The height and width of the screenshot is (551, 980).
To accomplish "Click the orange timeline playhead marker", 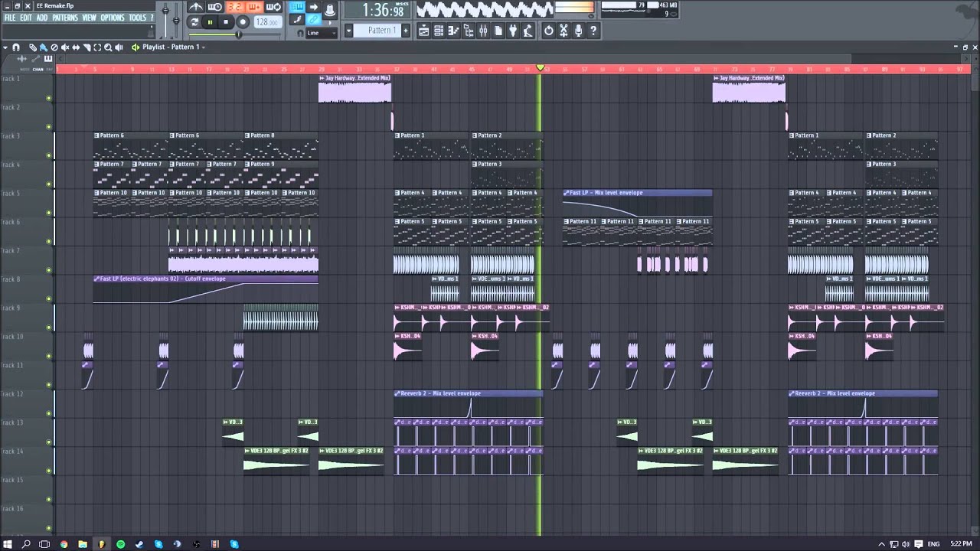I will pos(540,68).
